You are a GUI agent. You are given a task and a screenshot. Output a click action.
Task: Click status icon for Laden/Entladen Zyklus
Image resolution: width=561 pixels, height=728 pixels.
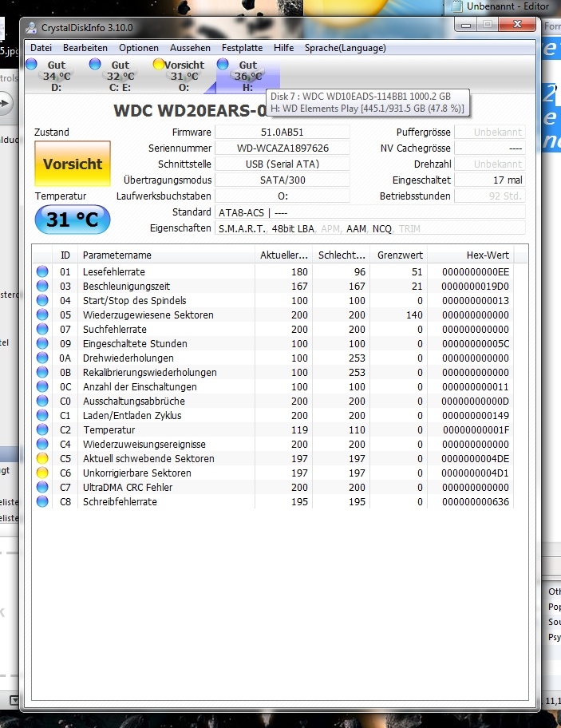[42, 416]
